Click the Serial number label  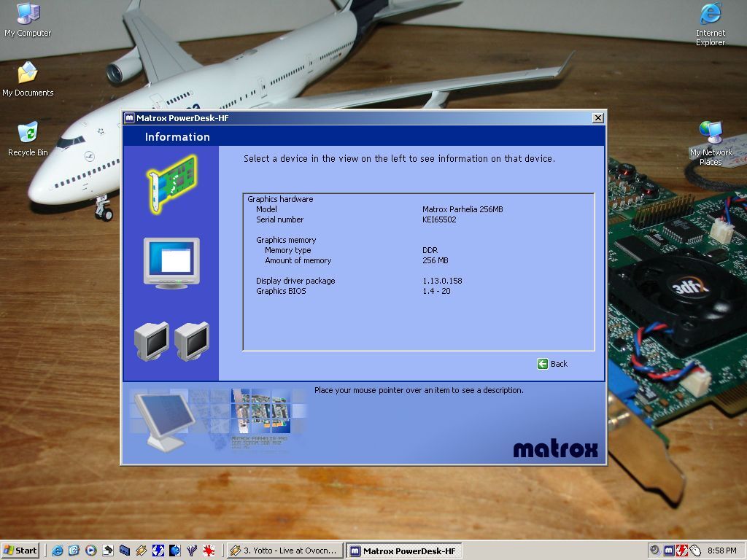pos(279,219)
